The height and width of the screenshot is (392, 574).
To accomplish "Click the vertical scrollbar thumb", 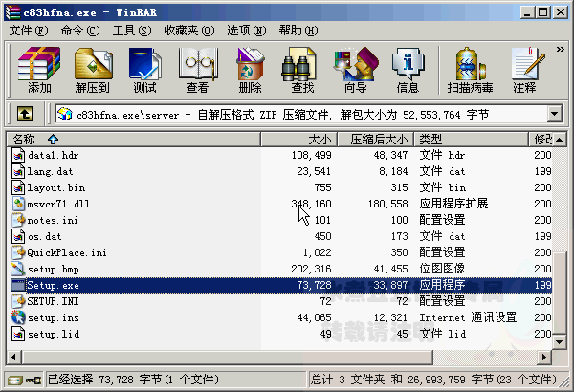I will click(560, 294).
